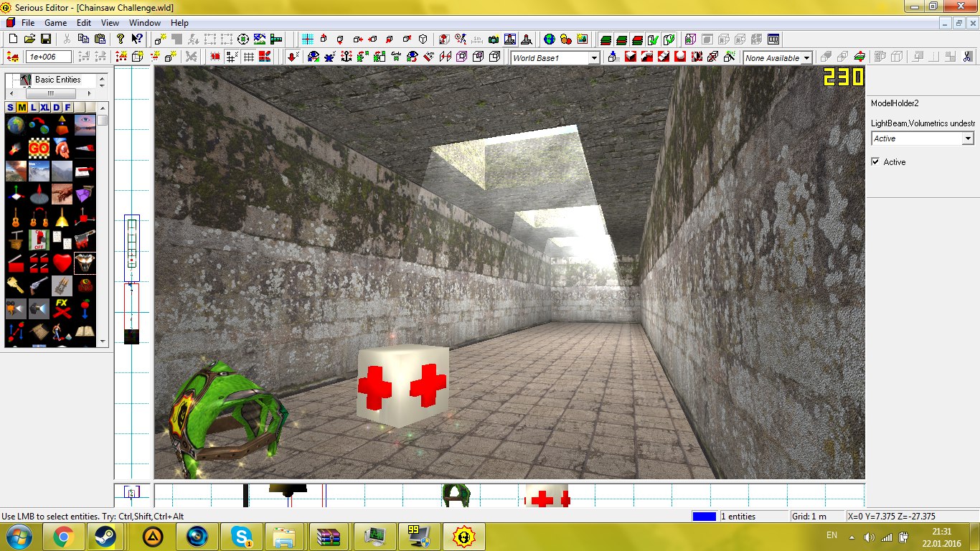
Task: Toggle XL size thumbnail button
Action: (44, 108)
